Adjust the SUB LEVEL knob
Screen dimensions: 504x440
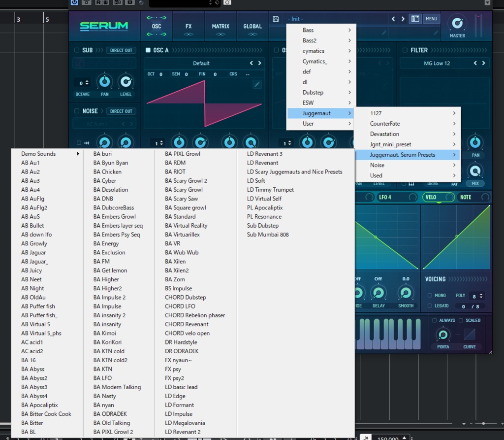coord(126,82)
